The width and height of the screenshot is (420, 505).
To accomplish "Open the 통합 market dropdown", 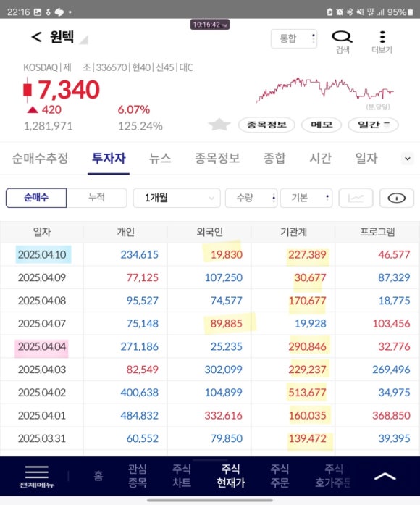I will [294, 38].
